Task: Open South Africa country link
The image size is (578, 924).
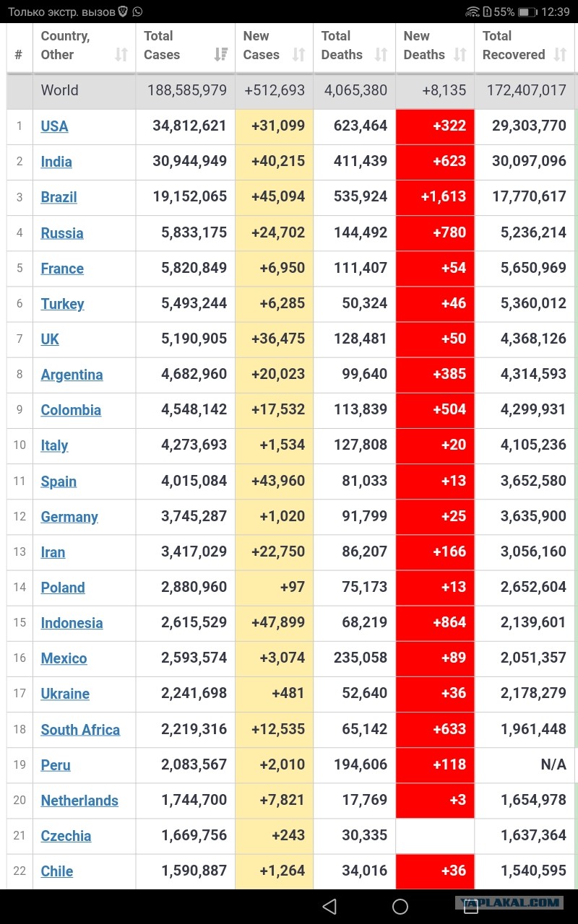Action: pyautogui.click(x=80, y=730)
